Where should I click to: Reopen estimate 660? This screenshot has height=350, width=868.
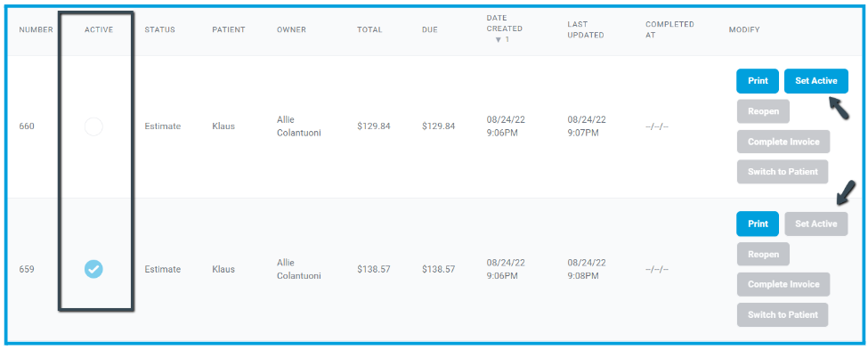[x=763, y=111]
